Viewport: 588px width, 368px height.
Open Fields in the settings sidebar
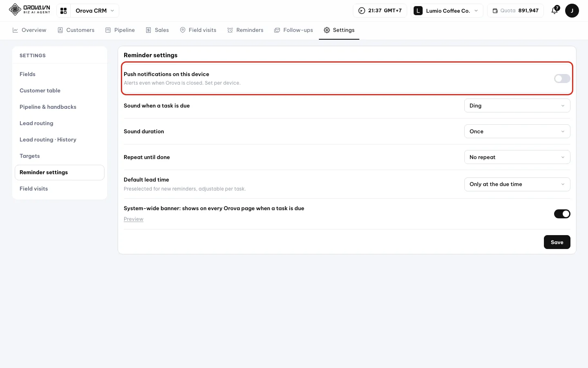click(x=60, y=74)
